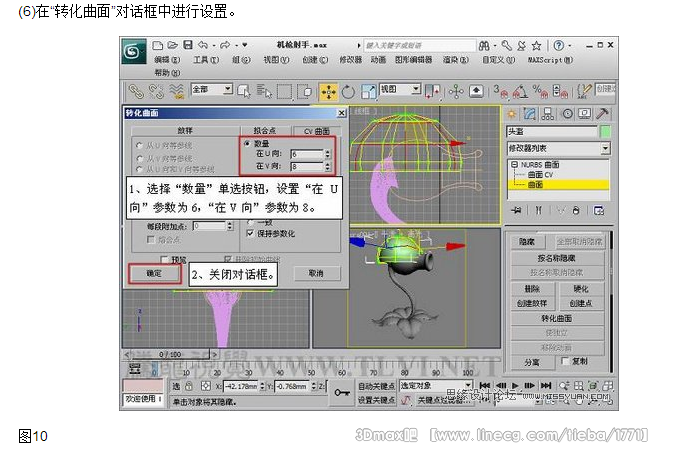This screenshot has width=677, height=452.
Task: Click the star favorites icon
Action: tap(536, 45)
